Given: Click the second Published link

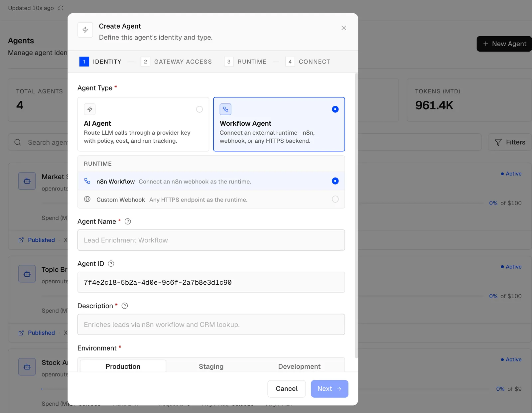Looking at the screenshot, I should pyautogui.click(x=41, y=333).
